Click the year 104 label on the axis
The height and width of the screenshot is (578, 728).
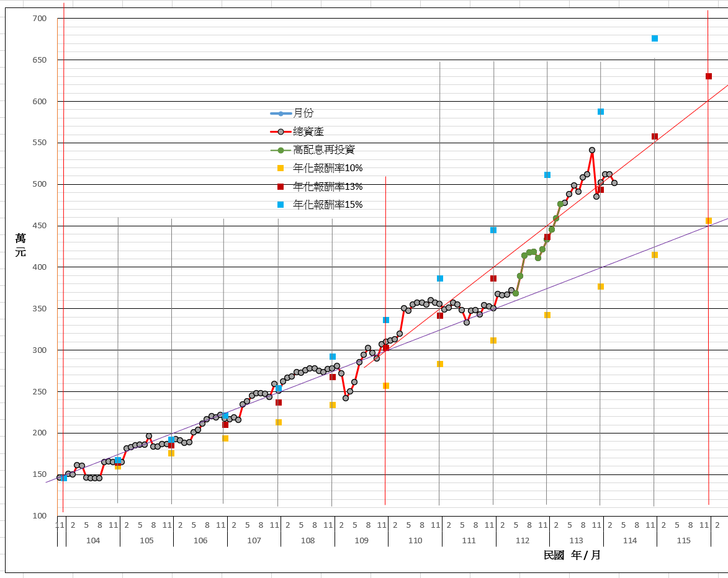pyautogui.click(x=93, y=541)
